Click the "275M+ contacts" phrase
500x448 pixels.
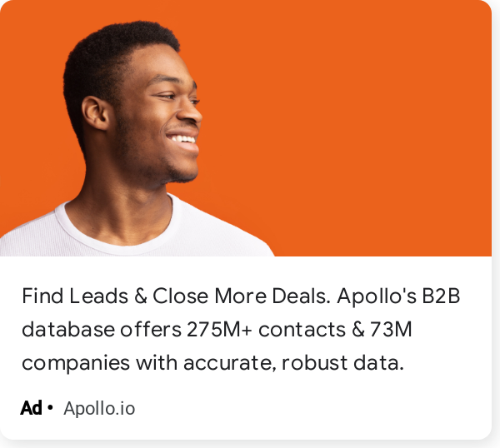(x=266, y=329)
